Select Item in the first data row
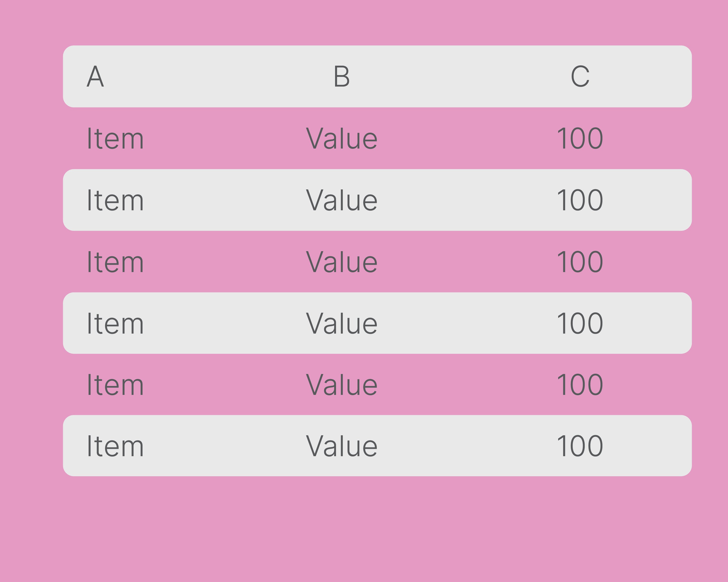The width and height of the screenshot is (728, 582). tap(115, 138)
